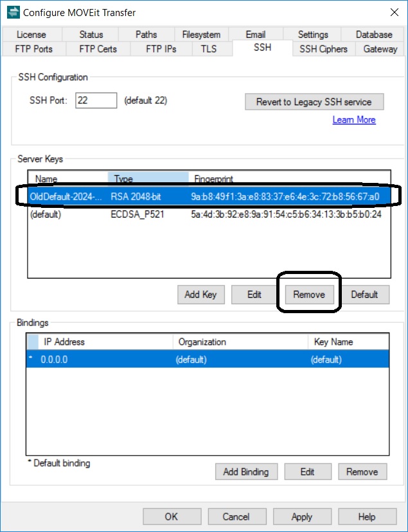Viewport: 408px width, 532px height.
Task: Select the OldDefault-2024 RSA key row
Action: 209,196
